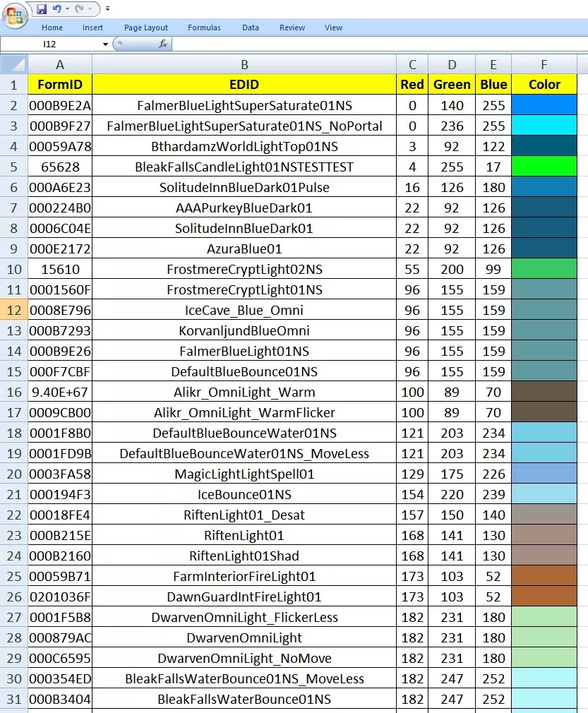Click Red value 157 in row 22
This screenshot has width=588, height=713.
[x=412, y=515]
